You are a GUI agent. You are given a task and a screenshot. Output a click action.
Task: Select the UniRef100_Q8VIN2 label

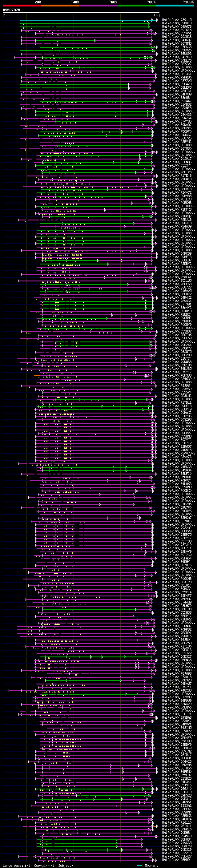(177, 751)
